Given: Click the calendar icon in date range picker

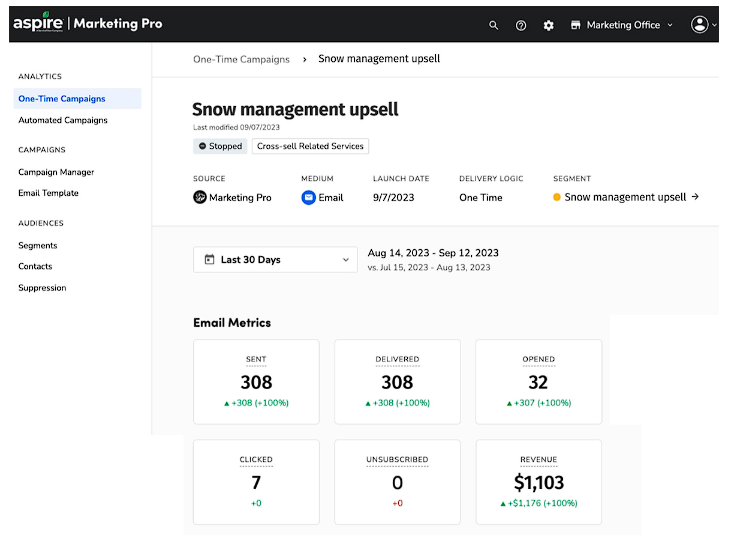Looking at the screenshot, I should [209, 259].
